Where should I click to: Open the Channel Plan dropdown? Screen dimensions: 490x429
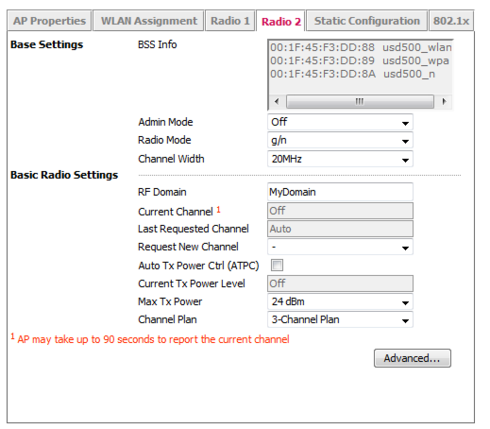[x=340, y=320]
